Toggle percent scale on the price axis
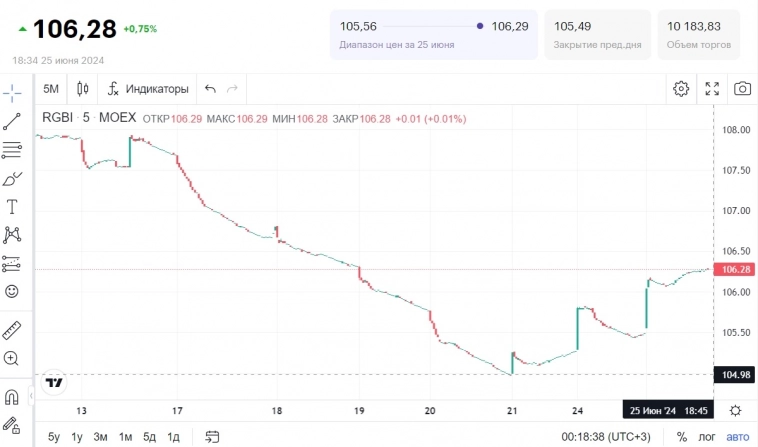This screenshot has width=758, height=447. [682, 437]
